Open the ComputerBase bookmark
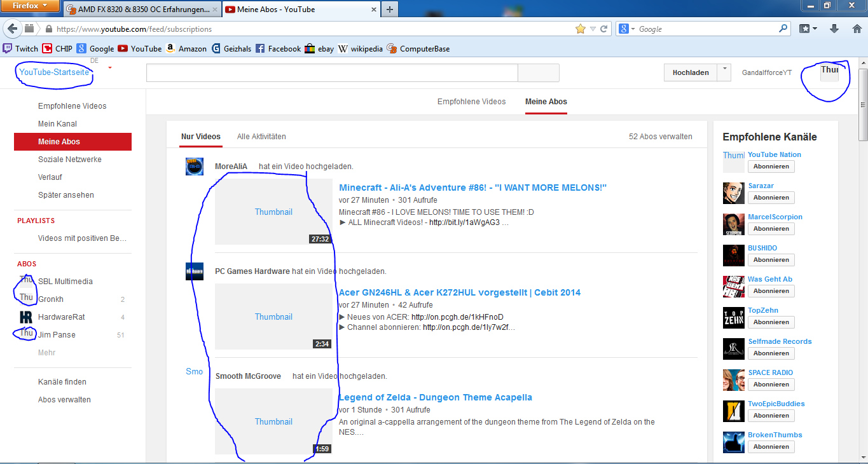This screenshot has width=868, height=464. 418,48
